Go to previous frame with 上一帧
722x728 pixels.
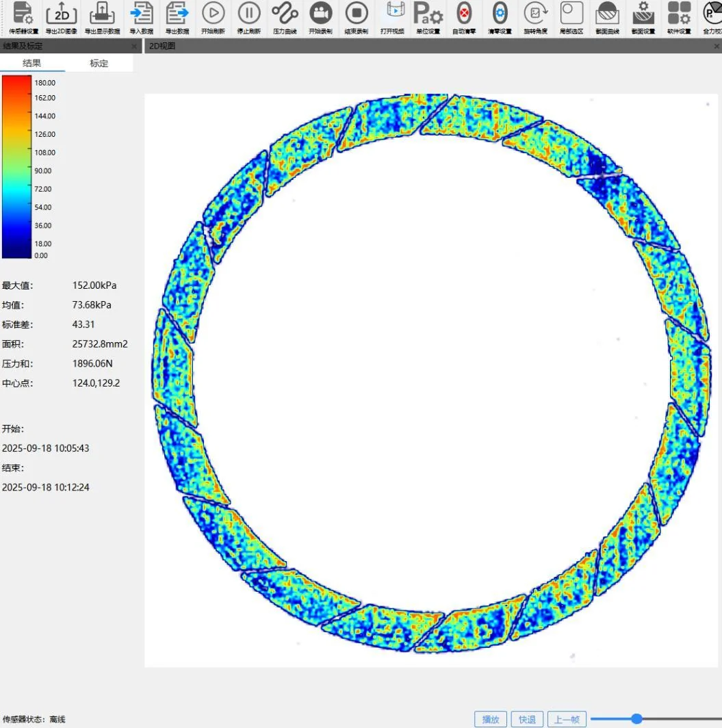pyautogui.click(x=567, y=719)
